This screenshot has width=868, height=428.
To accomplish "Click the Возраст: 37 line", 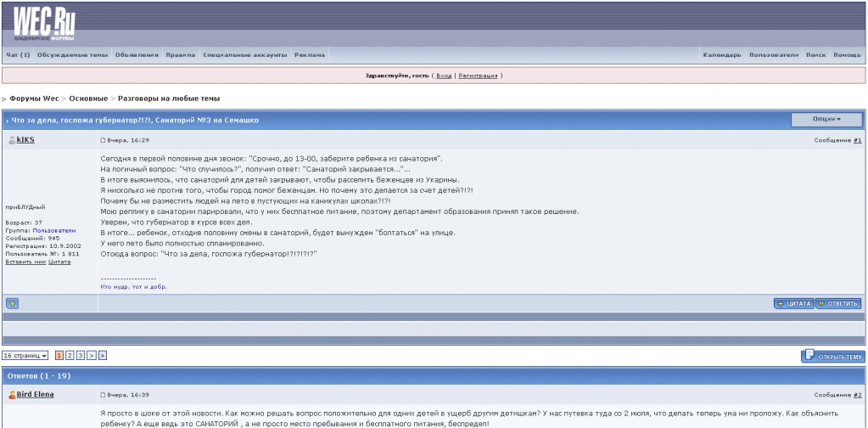I will point(24,222).
